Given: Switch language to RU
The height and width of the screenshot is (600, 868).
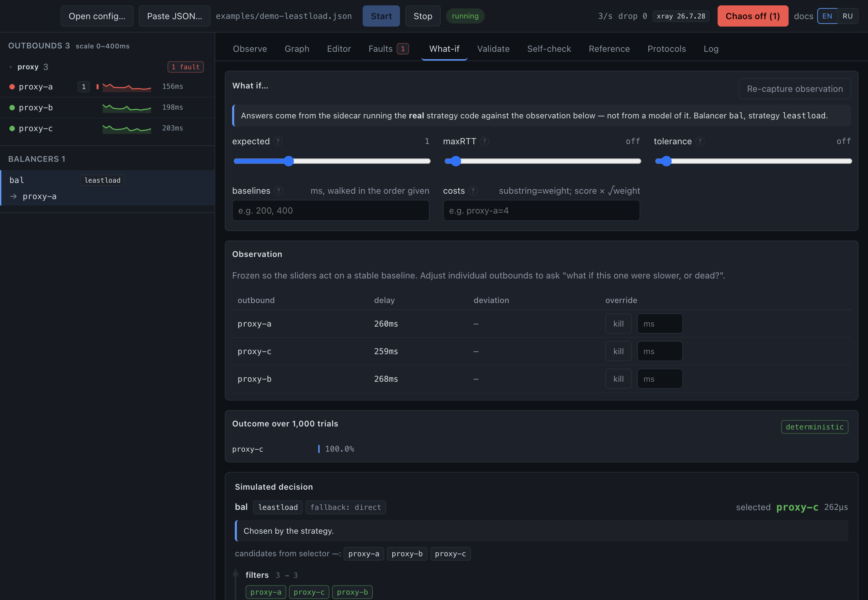Looking at the screenshot, I should 848,16.
